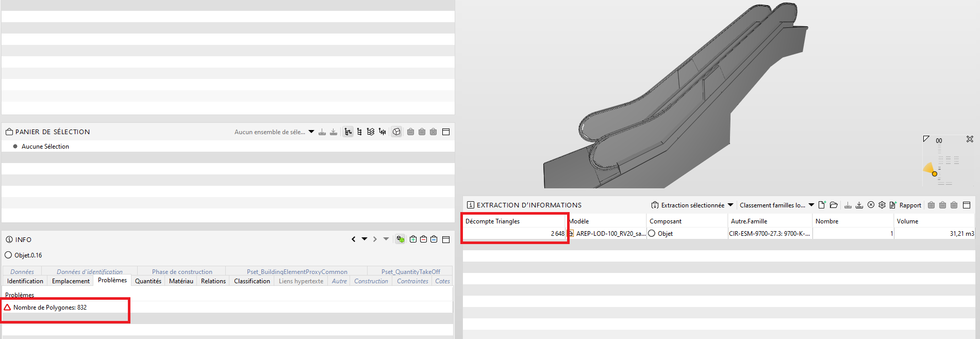Open the Emplacement tab

click(x=71, y=281)
